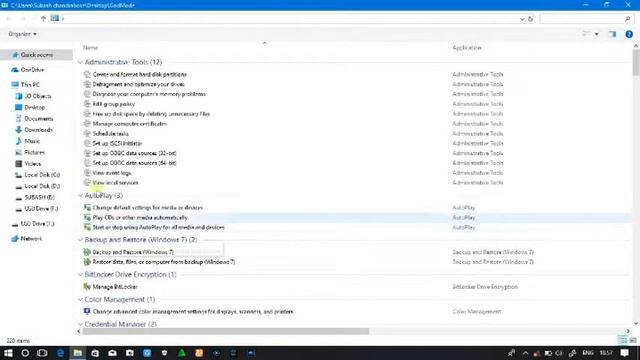This screenshot has height=360, width=640.
Task: Open Pictures folder in sidebar
Action: coord(34,152)
